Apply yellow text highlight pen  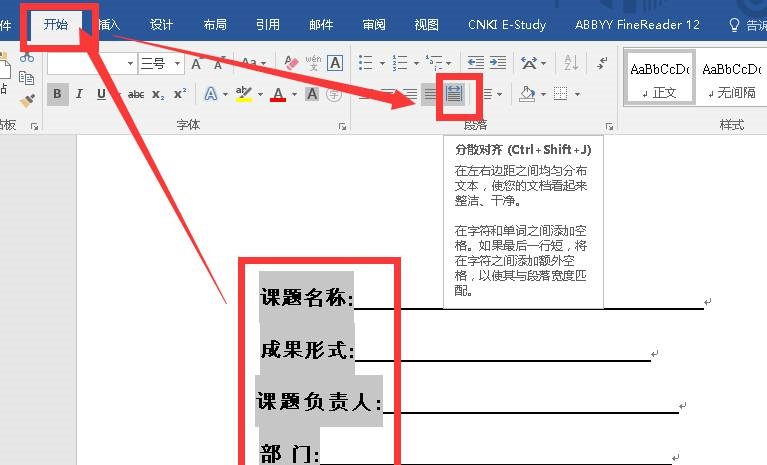point(244,93)
